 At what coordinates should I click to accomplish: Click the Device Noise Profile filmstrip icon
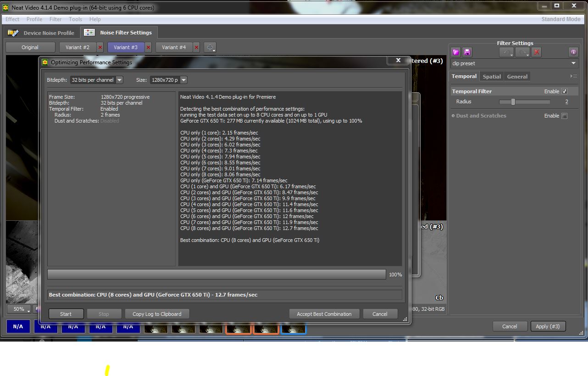[14, 33]
